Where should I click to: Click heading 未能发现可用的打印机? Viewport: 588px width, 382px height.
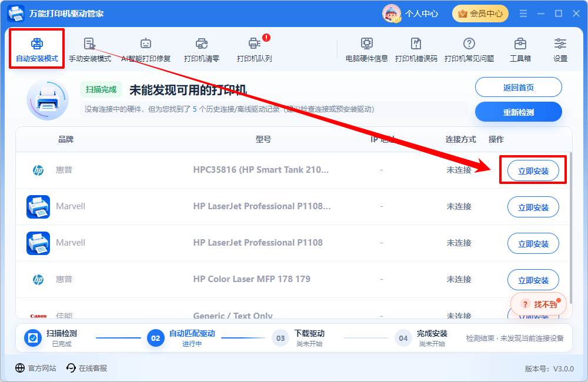pyautogui.click(x=188, y=90)
